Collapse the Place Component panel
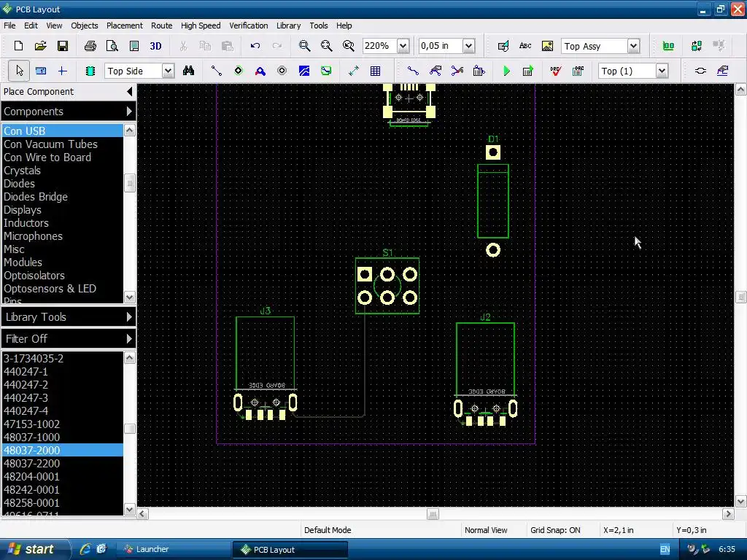Image resolution: width=747 pixels, height=560 pixels. coord(130,91)
